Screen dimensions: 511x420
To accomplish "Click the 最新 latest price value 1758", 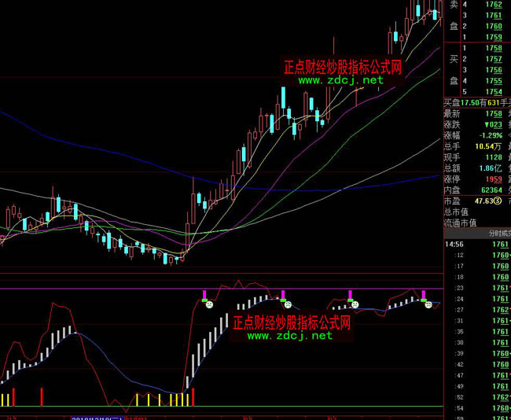I will [x=493, y=112].
